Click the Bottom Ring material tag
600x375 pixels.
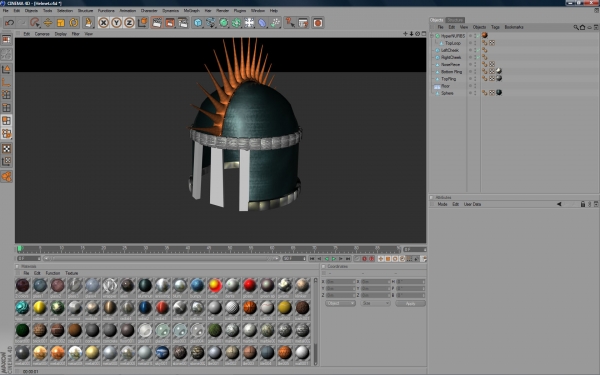[499, 72]
